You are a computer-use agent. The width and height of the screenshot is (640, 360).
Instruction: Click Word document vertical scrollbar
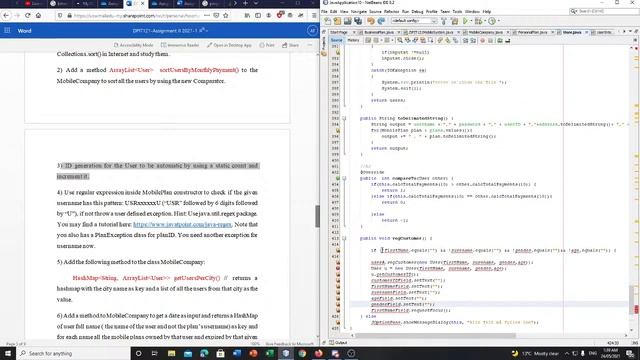click(317, 216)
